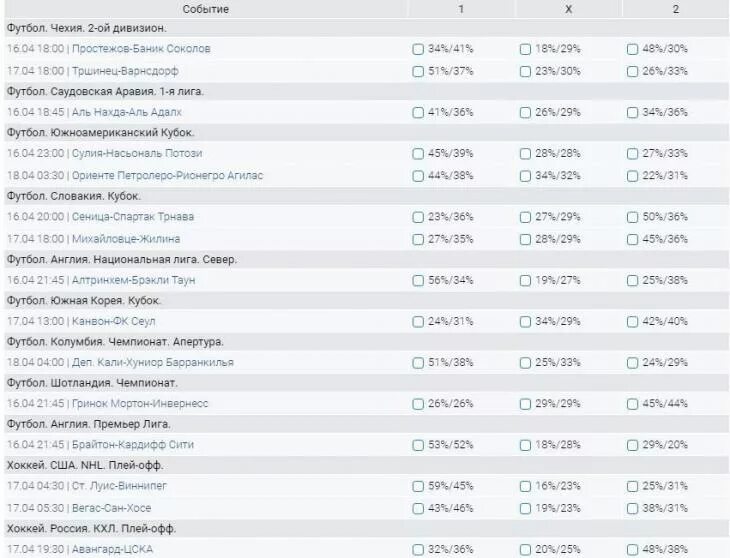Select home win for Ст. Луис-Виннипег
The width and height of the screenshot is (730, 558).
(x=418, y=486)
